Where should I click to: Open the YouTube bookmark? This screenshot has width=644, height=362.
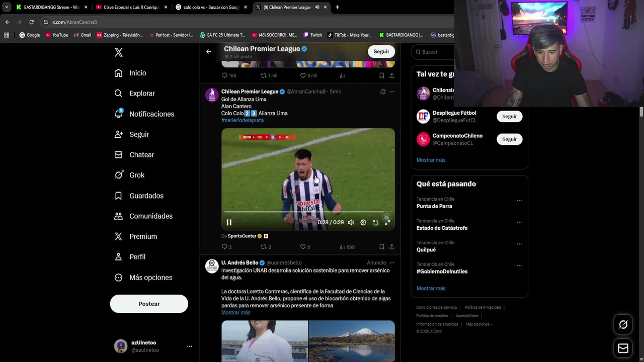[x=56, y=35]
